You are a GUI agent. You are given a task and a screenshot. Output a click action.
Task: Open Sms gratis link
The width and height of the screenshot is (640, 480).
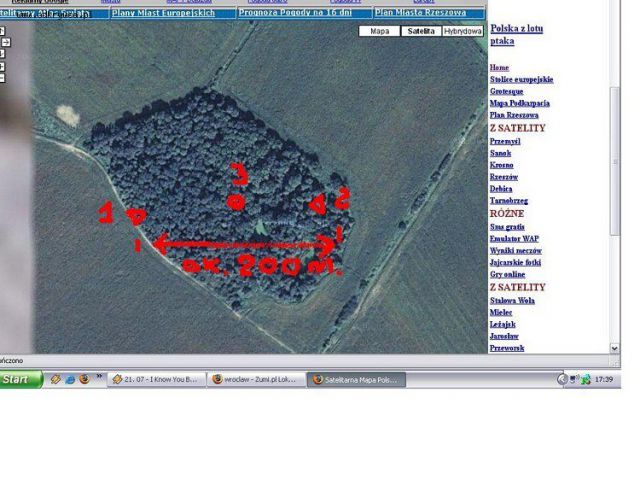pos(507,227)
